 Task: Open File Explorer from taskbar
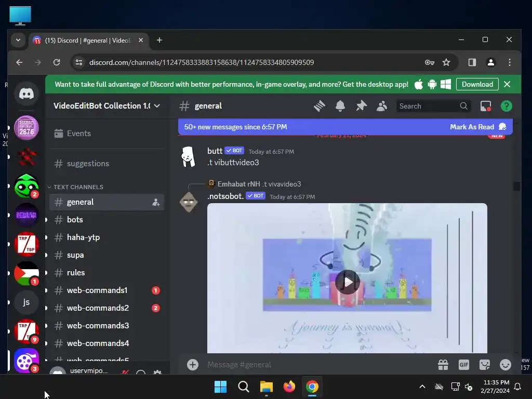coord(267,387)
